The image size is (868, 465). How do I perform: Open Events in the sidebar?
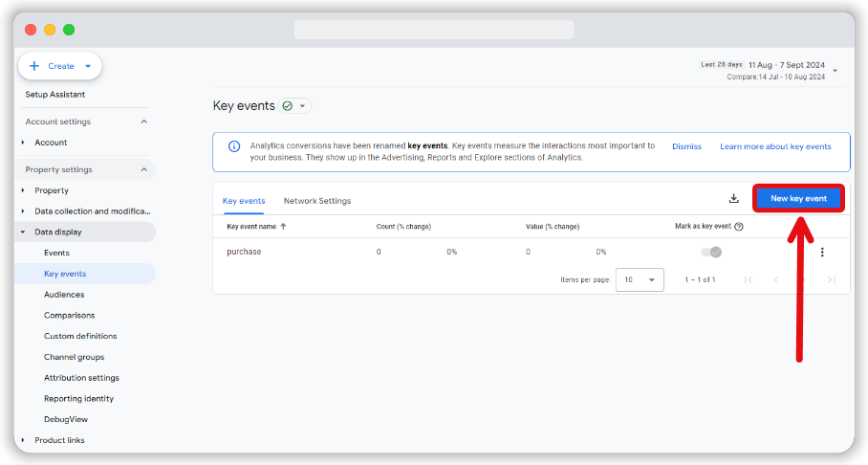coord(56,253)
